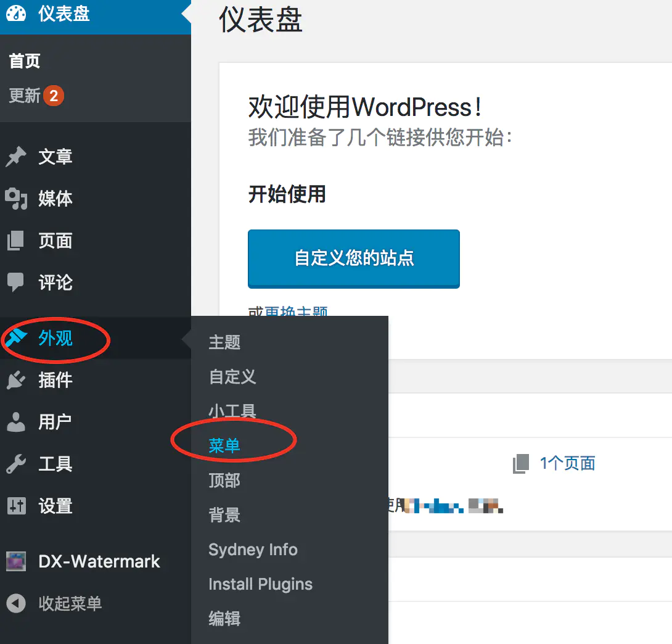Click the plug icon beside 插件
This screenshot has width=672, height=644.
click(x=16, y=380)
